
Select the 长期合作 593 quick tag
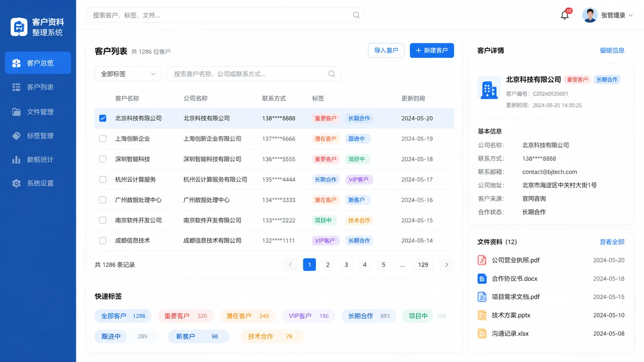tap(369, 316)
